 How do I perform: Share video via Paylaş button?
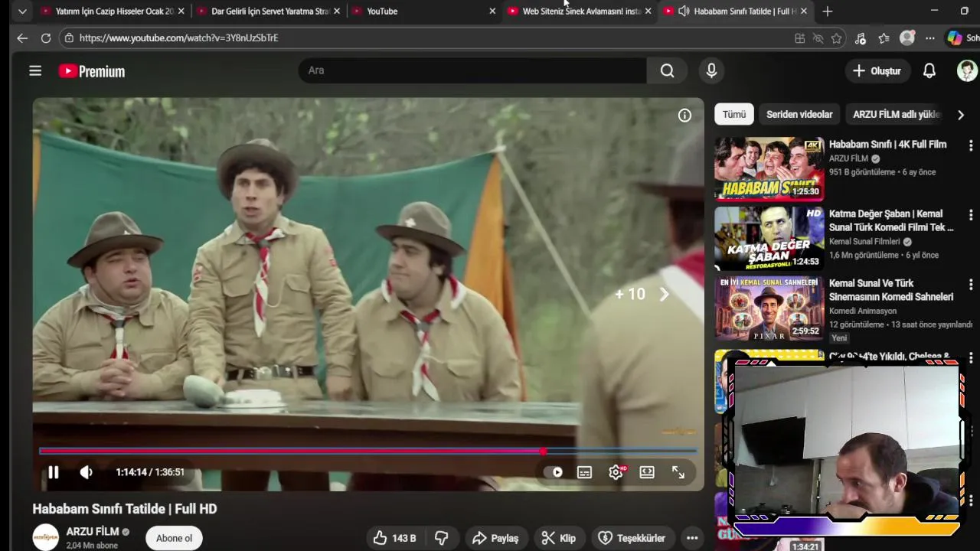(x=495, y=538)
